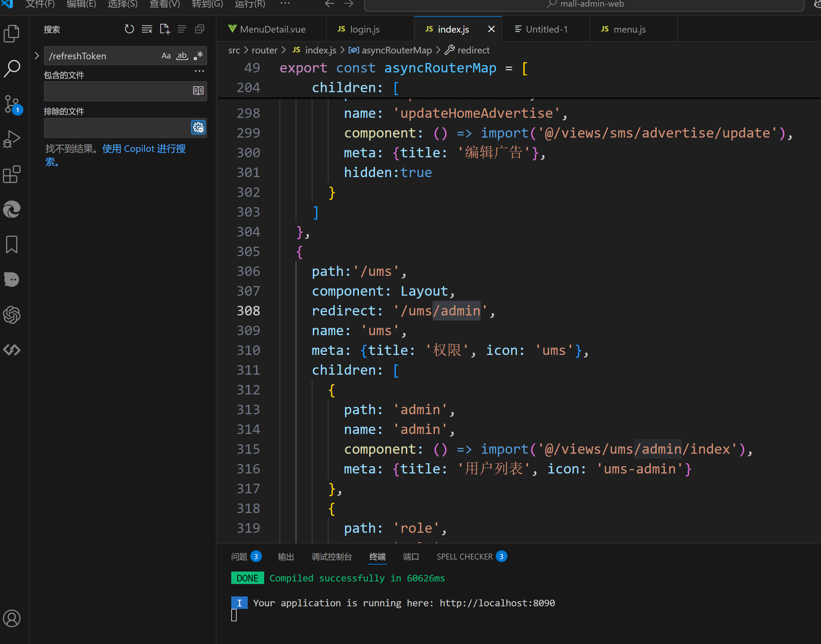The width and height of the screenshot is (821, 644).
Task: Open the 调试控制台 panel tab
Action: pos(332,557)
